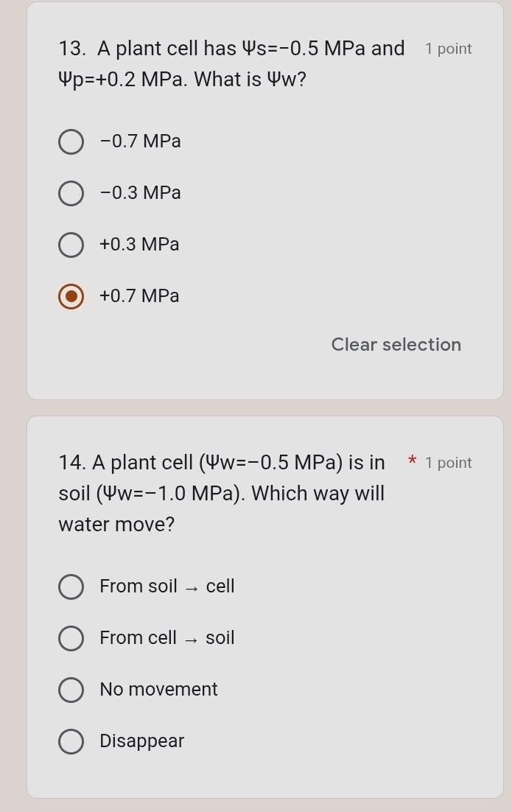512x812 pixels.
Task: Click the required asterisk on question 14
Action: [413, 462]
